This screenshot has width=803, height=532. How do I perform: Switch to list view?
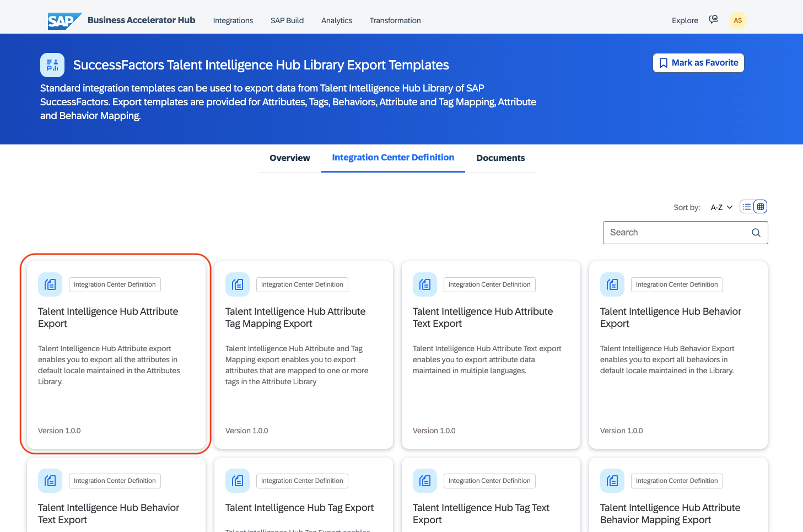pyautogui.click(x=747, y=207)
